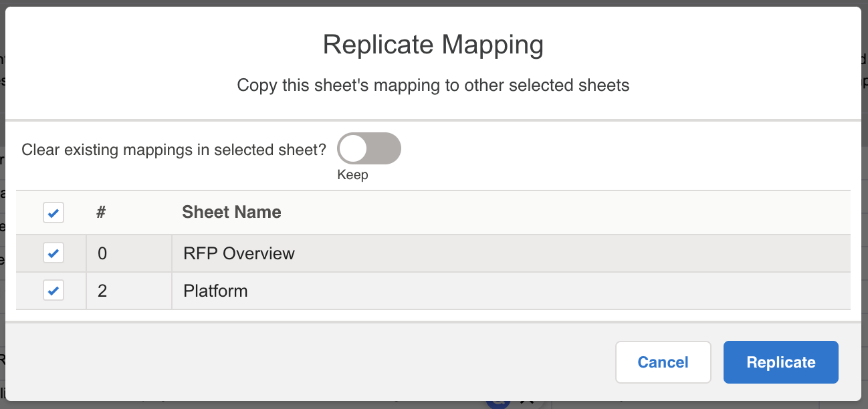This screenshot has width=868, height=409.
Task: Click the blue checkmark beside RFP Overview
Action: (x=53, y=253)
